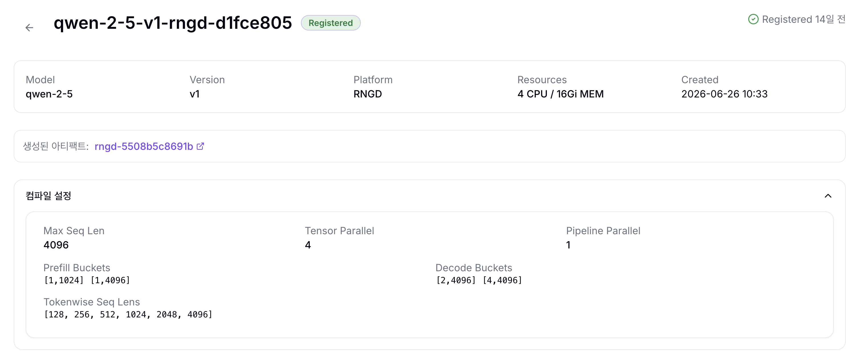Click the Registered status badge
This screenshot has width=868, height=363.
(331, 23)
